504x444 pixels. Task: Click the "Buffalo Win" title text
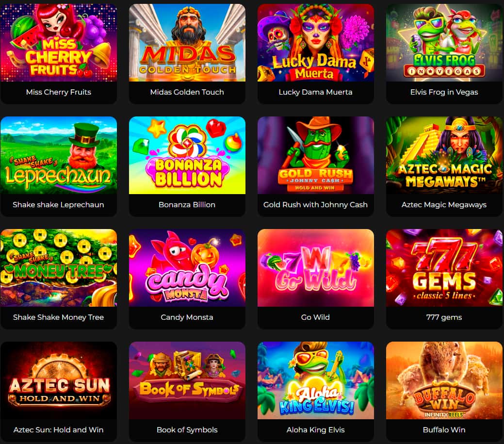pyautogui.click(x=444, y=430)
